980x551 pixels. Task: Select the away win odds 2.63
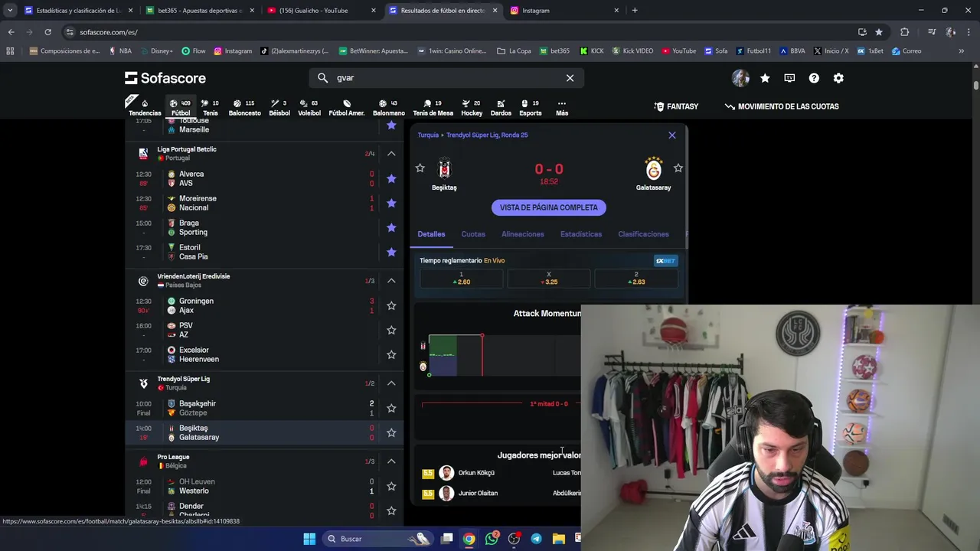[x=636, y=279]
